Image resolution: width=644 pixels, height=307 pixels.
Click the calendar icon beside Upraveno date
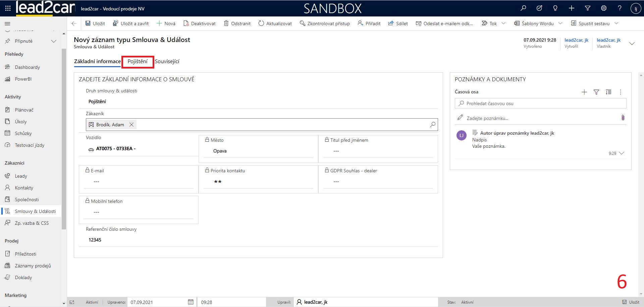click(191, 302)
